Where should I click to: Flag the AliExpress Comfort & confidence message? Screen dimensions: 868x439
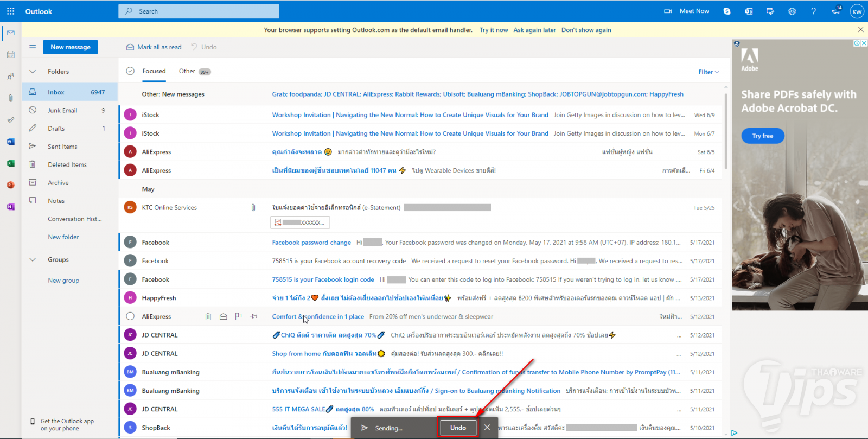238,316
